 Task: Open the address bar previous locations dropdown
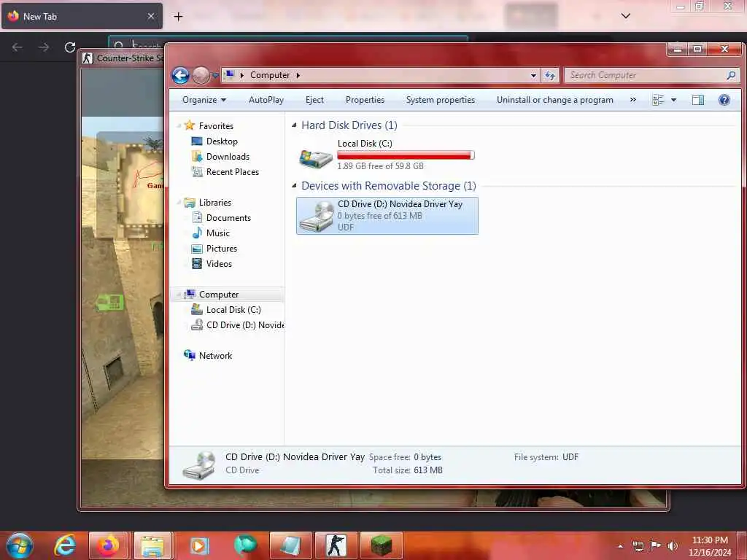pyautogui.click(x=533, y=75)
